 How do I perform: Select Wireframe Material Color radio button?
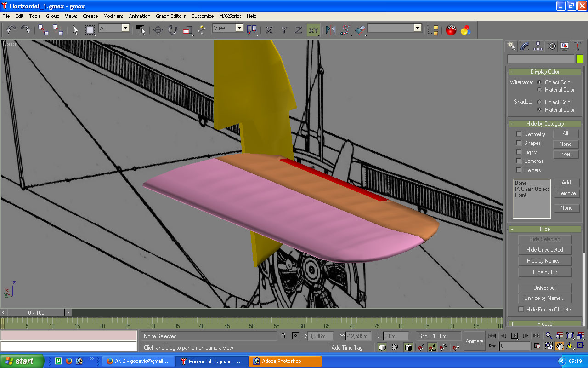point(540,90)
